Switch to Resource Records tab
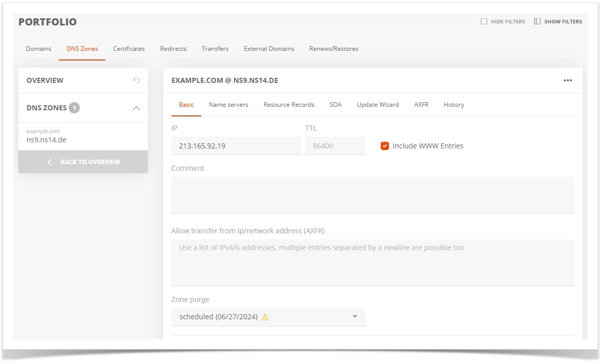This screenshot has width=605, height=364. point(289,105)
